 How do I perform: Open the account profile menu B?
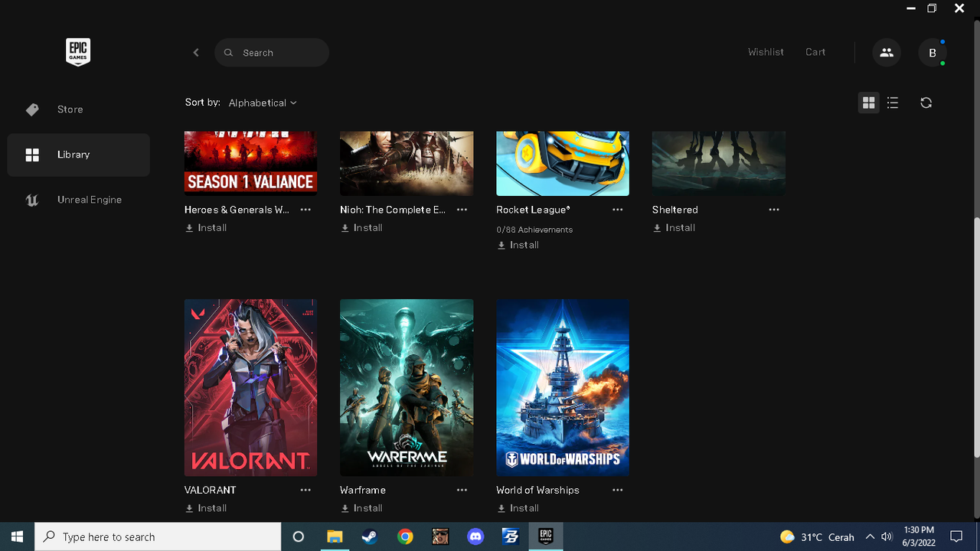pos(933,53)
